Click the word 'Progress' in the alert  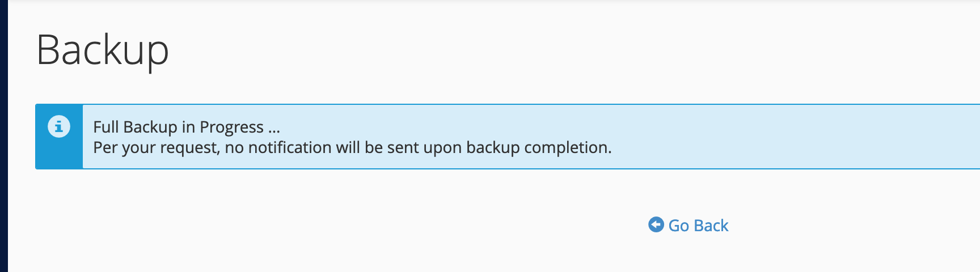pos(232,127)
